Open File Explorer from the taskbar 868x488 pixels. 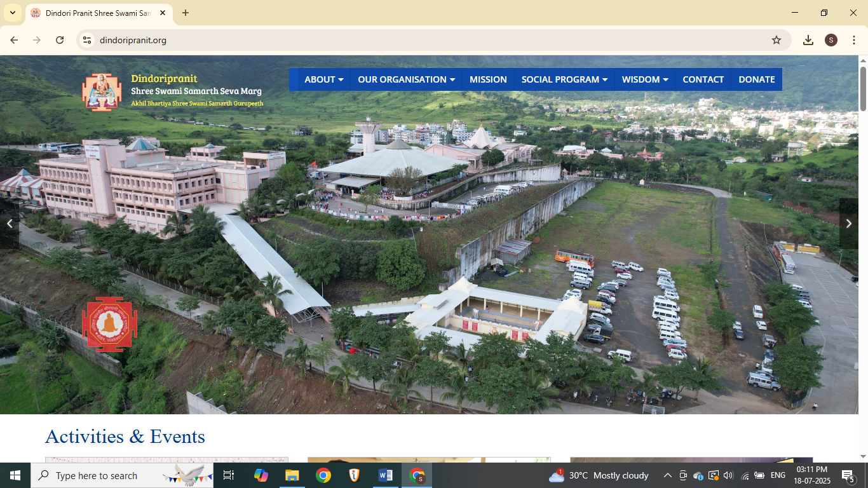pyautogui.click(x=292, y=475)
